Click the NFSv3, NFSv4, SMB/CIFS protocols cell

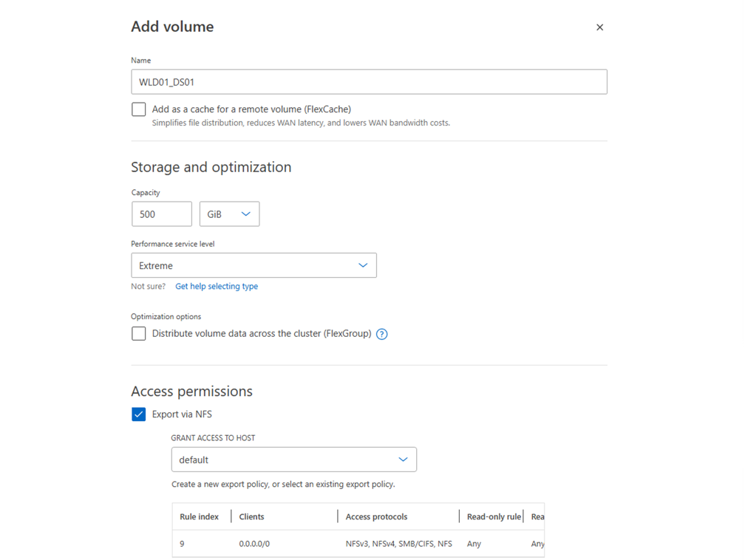(398, 544)
